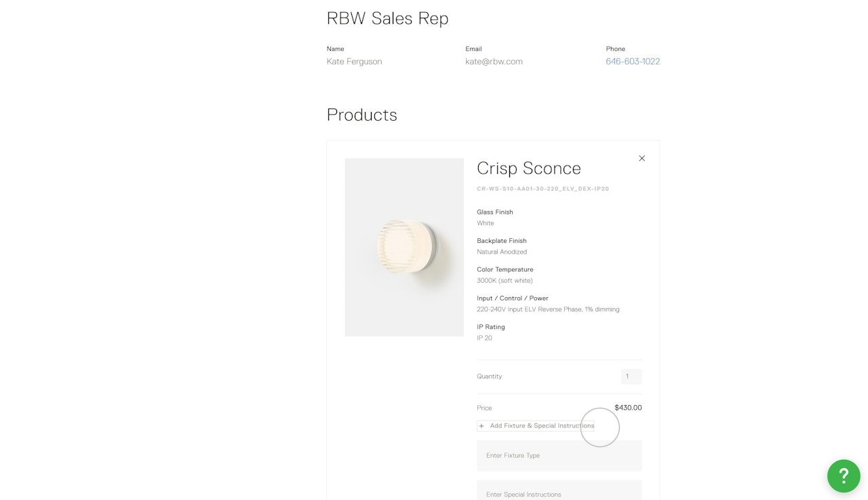This screenshot has height=500, width=868.
Task: Click the kate@rbw.com email address
Action: point(494,62)
